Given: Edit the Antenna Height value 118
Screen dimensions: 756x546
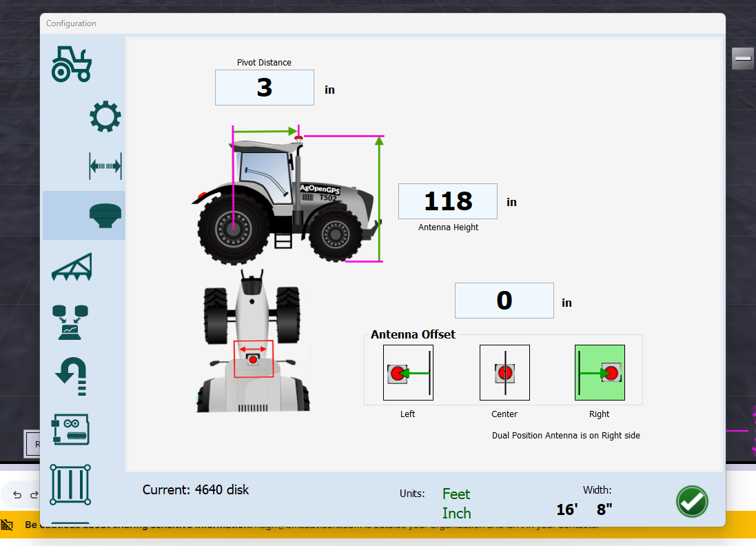Looking at the screenshot, I should pos(447,201).
